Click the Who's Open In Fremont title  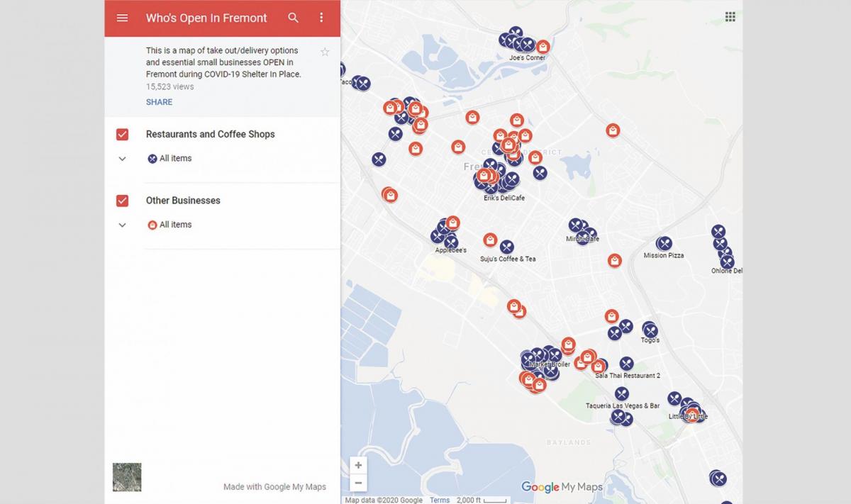tap(206, 18)
